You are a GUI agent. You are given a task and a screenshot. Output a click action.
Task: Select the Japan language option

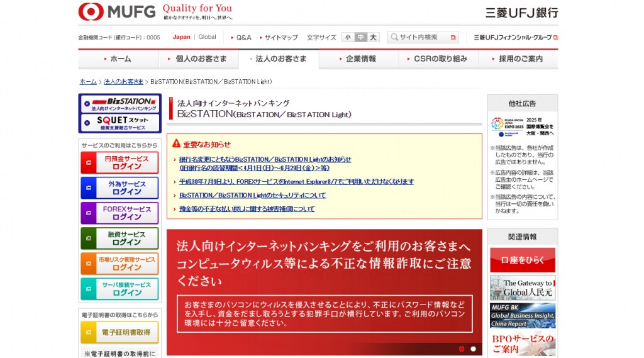(x=182, y=37)
